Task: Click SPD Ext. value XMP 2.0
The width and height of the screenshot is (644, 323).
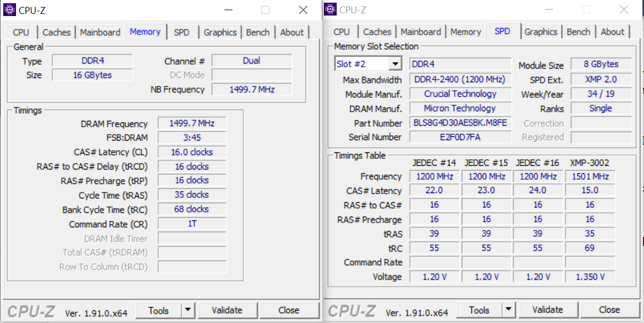Action: tap(601, 79)
